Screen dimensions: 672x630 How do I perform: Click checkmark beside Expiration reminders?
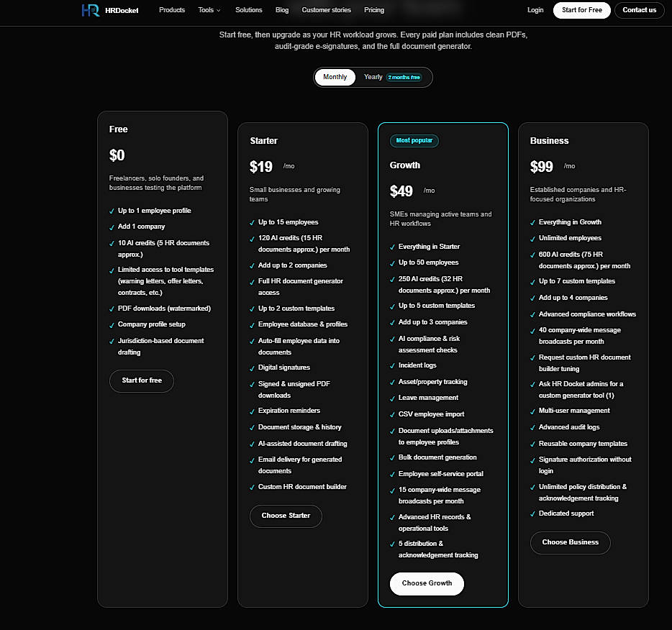pyautogui.click(x=252, y=411)
